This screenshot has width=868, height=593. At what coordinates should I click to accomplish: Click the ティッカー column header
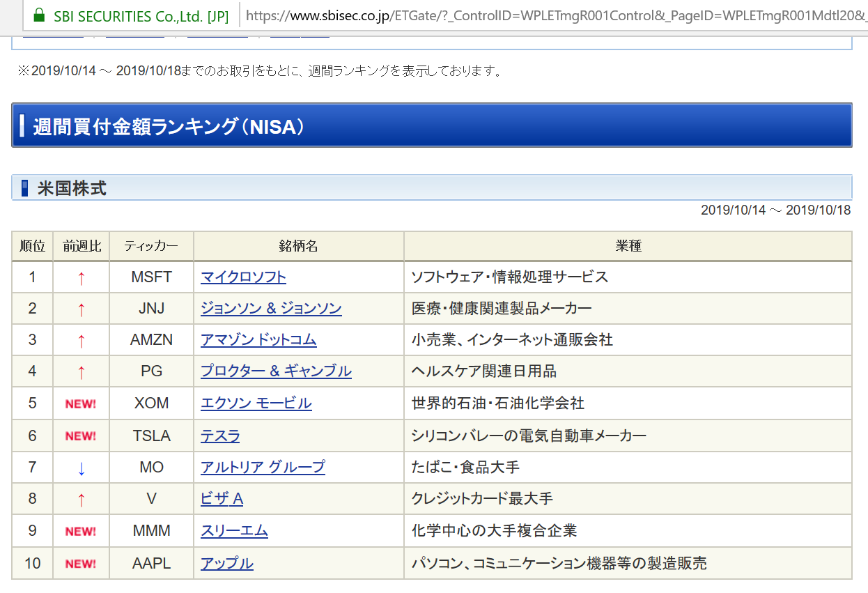pos(151,246)
